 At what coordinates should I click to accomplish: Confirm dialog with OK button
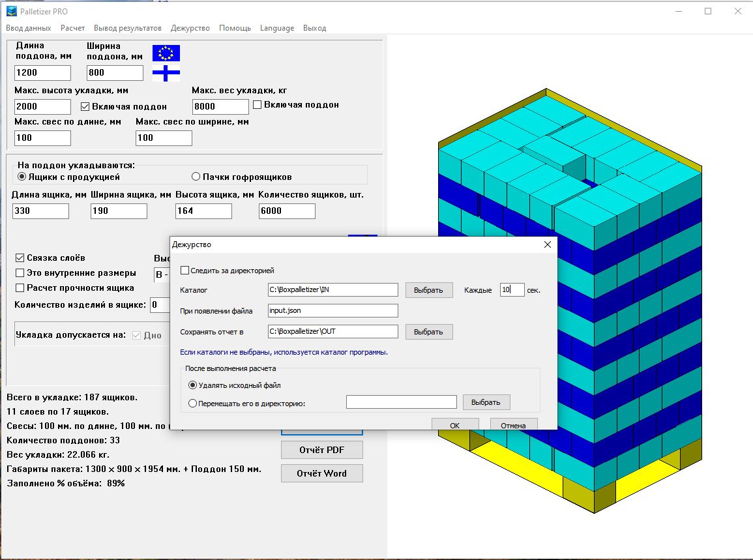click(x=455, y=424)
